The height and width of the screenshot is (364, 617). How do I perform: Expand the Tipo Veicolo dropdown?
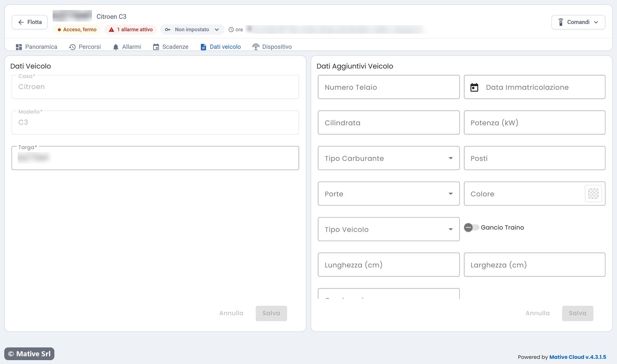click(x=389, y=229)
